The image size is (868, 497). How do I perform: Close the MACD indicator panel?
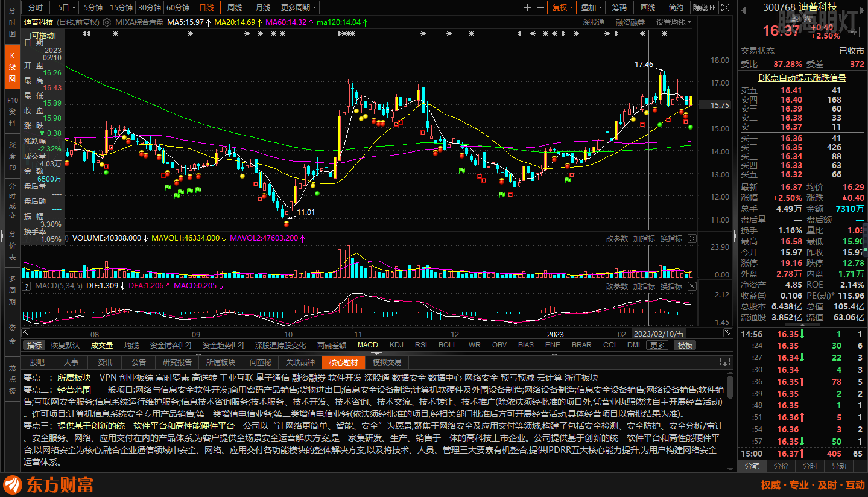[692, 286]
